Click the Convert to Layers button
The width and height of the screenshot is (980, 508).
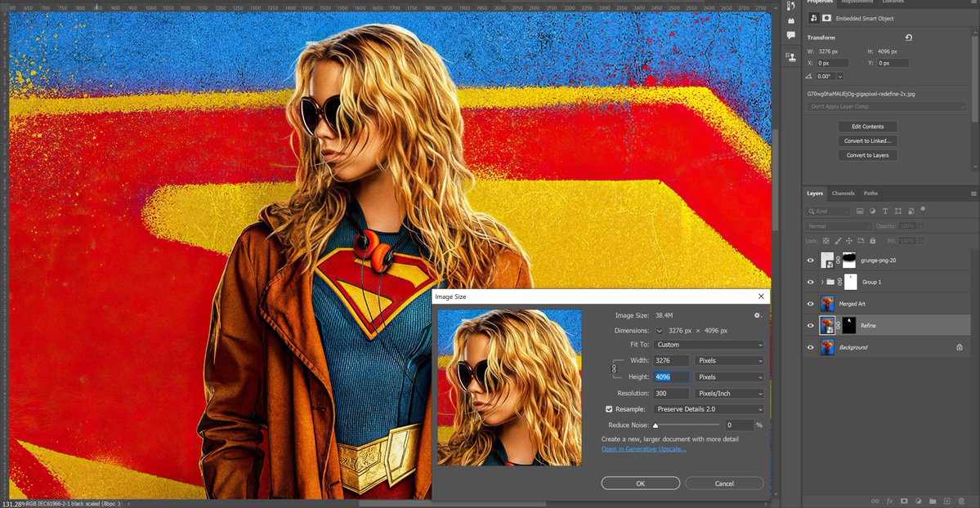point(867,155)
